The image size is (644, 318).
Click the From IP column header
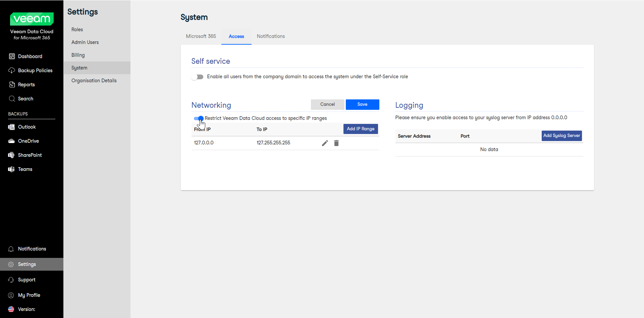click(x=202, y=129)
